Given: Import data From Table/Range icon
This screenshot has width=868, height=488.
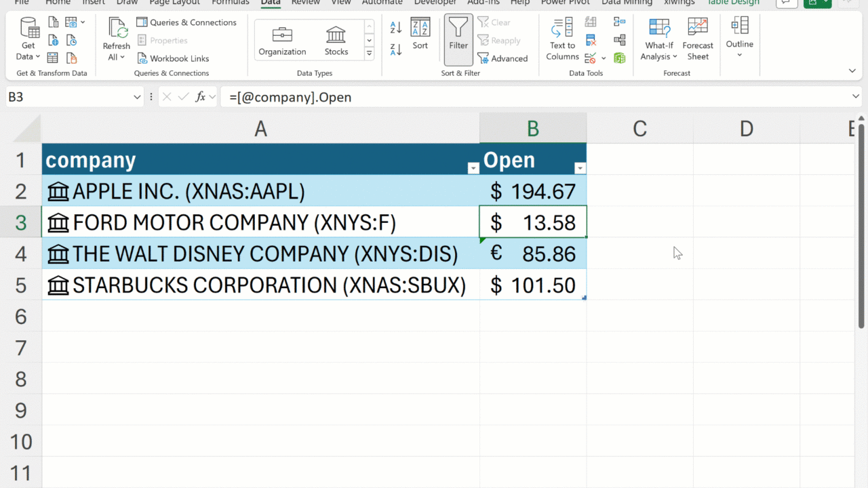Looking at the screenshot, I should (x=54, y=58).
